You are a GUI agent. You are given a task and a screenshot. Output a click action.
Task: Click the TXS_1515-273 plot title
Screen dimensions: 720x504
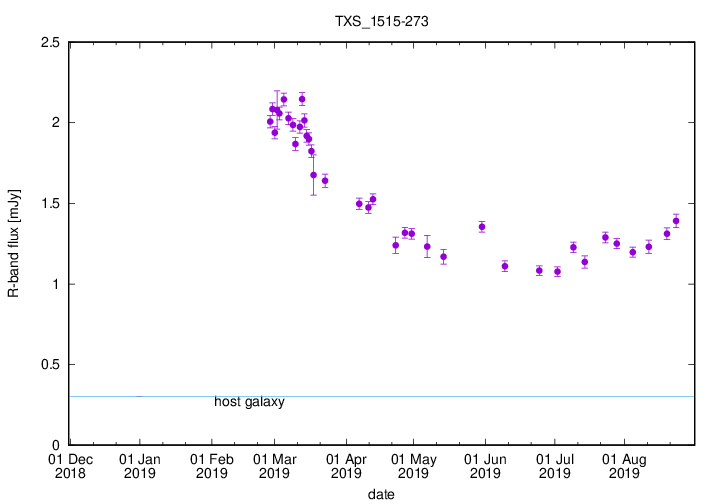point(375,19)
